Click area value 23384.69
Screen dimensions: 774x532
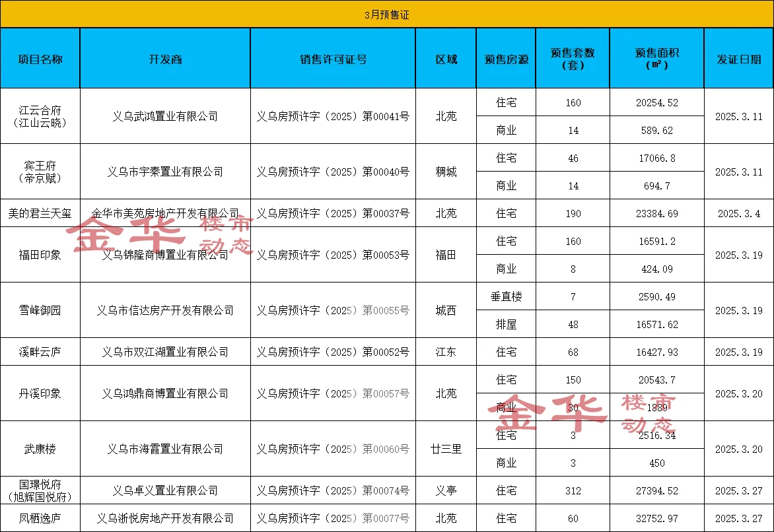coord(657,213)
